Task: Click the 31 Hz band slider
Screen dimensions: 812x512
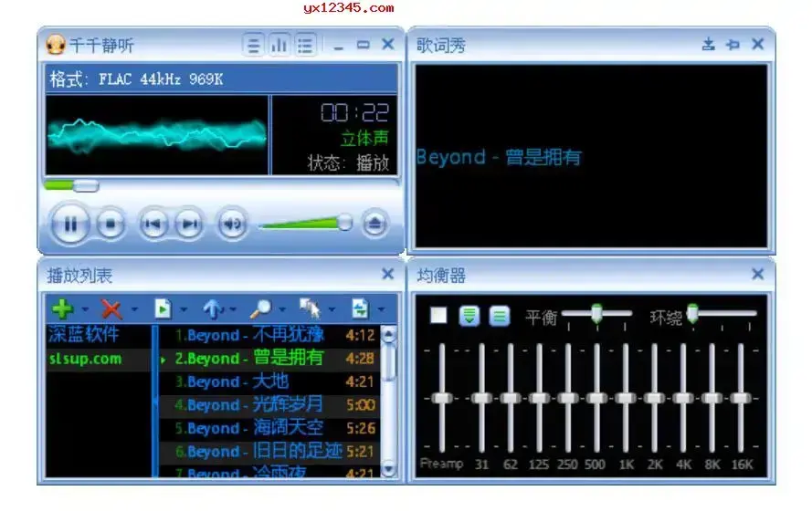Action: tap(481, 398)
